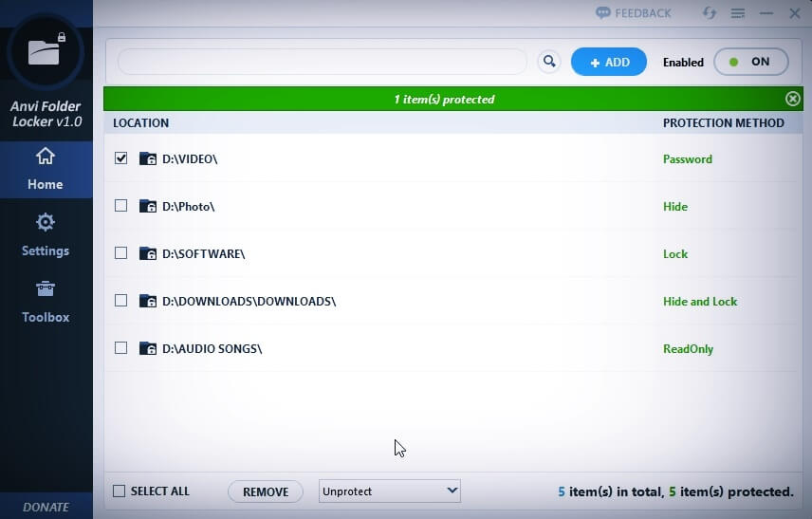Select the D:\SOFTWARE\ location text
The width and height of the screenshot is (812, 519).
pos(204,253)
